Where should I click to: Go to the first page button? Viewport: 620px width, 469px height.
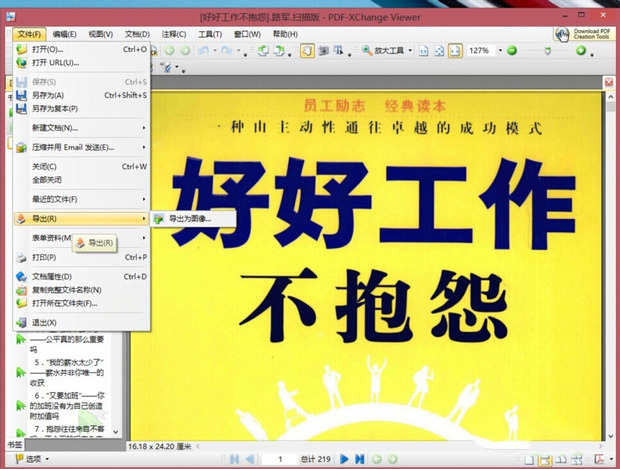coord(234,459)
